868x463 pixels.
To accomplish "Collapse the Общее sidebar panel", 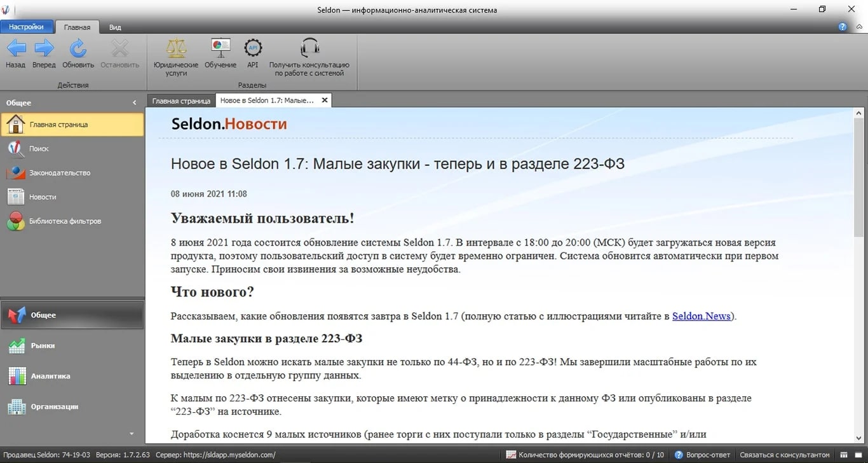I will click(x=134, y=102).
